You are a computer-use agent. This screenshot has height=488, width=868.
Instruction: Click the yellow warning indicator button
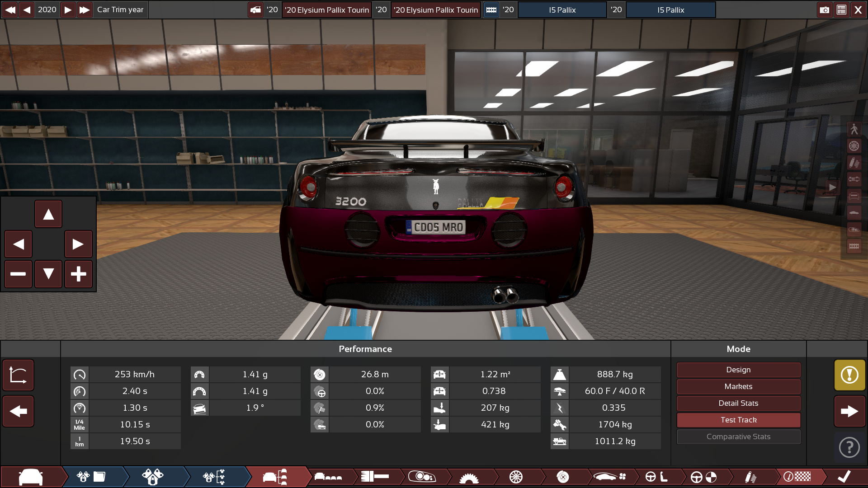coord(849,375)
